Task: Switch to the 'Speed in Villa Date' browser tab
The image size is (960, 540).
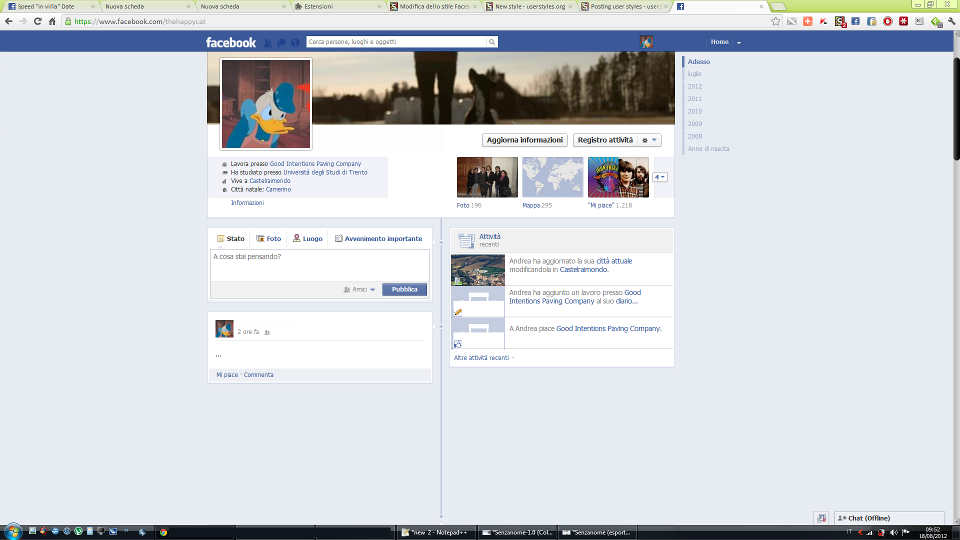Action: (x=50, y=6)
